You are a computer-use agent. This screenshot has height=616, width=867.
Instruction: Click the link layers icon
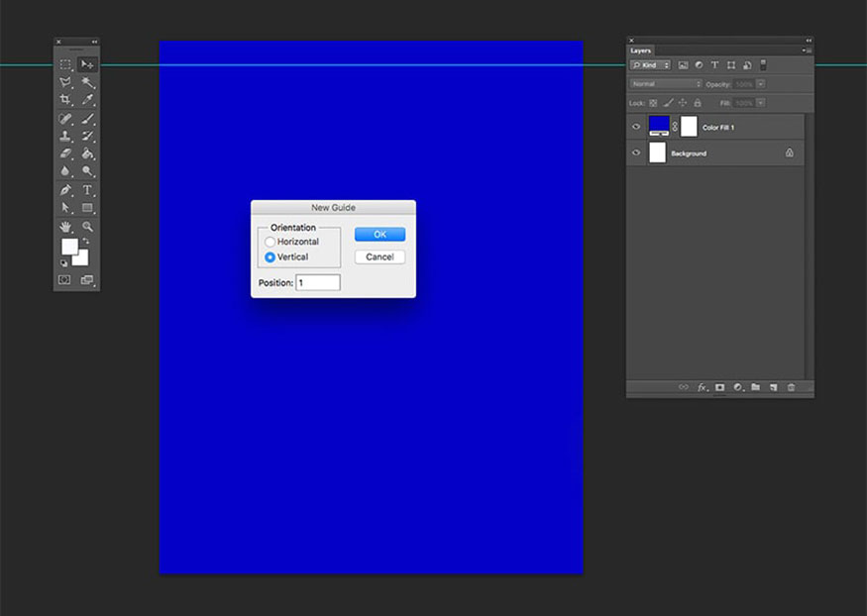pyautogui.click(x=684, y=387)
